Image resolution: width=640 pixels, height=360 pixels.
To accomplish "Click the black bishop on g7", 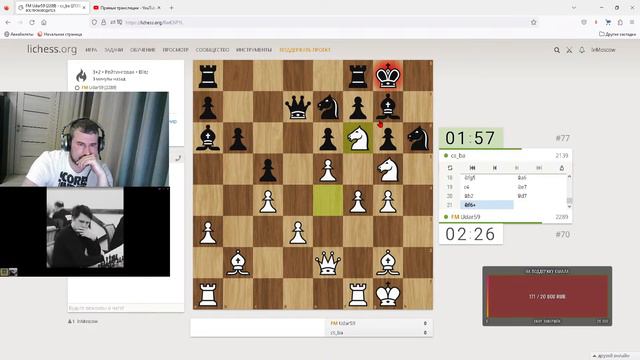I will click(x=388, y=107).
